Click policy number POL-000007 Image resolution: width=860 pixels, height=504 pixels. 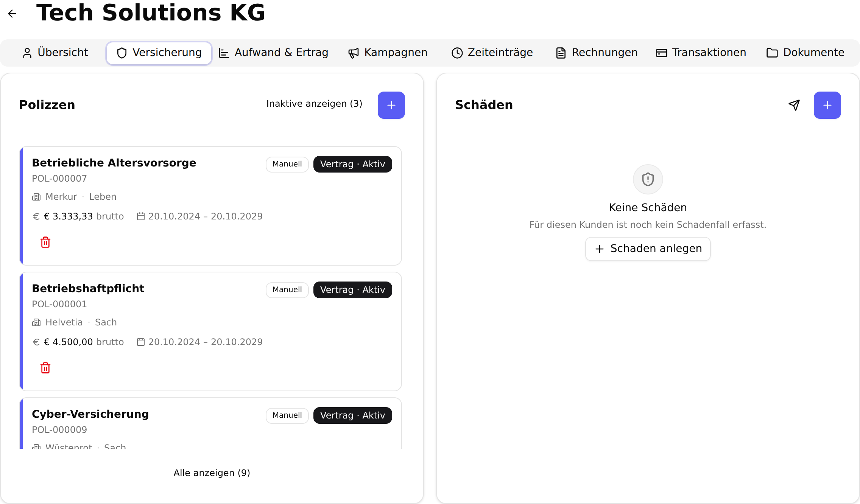(x=59, y=179)
